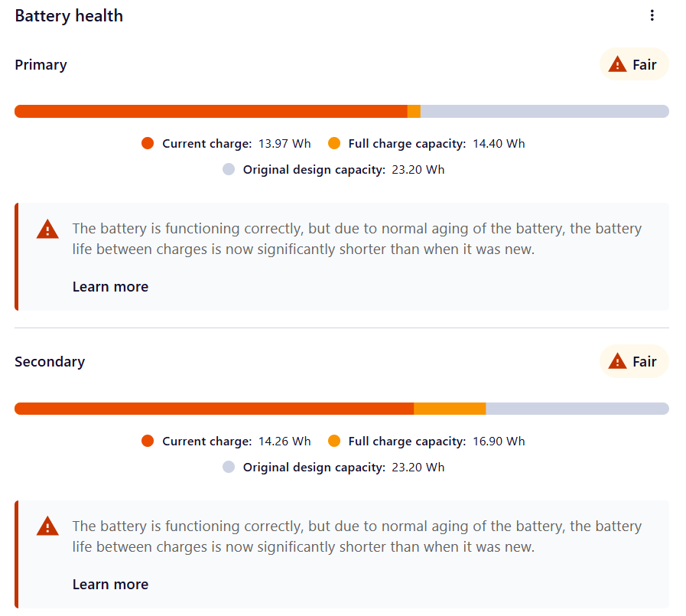Click Secondary's orange Full charge capacity dot
Viewport: 686px width, 616px height.
point(334,441)
